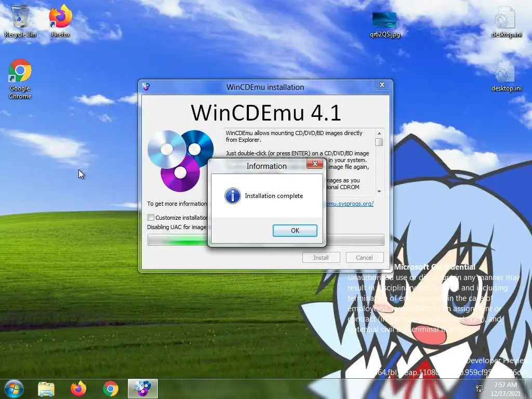Click the installation progress bar
This screenshot has width=532, height=399.
coord(265,240)
